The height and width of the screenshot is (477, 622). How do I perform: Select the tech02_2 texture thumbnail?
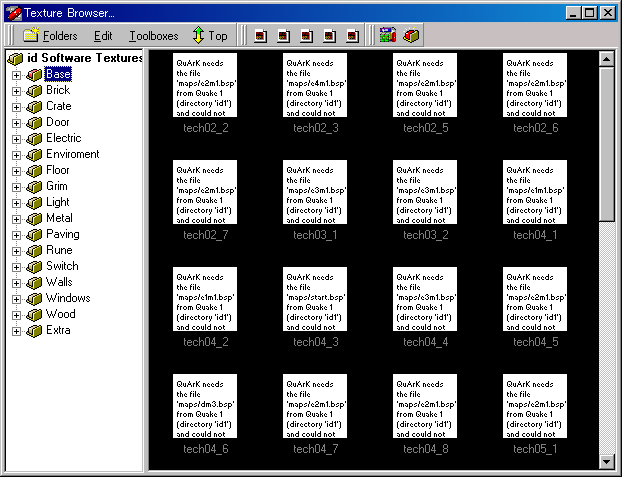205,85
